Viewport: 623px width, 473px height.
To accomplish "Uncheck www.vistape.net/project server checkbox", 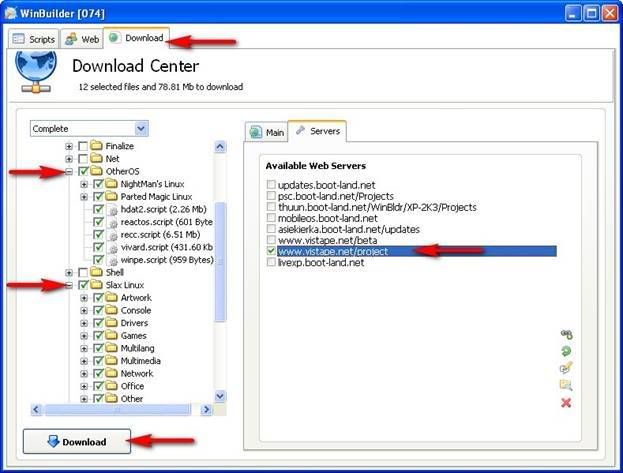I will point(271,251).
